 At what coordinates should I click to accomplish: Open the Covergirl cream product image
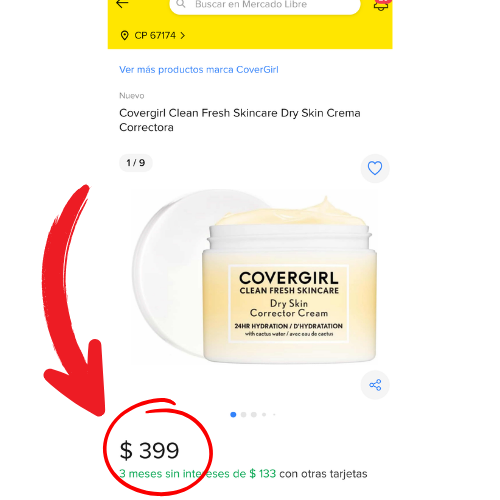(255, 278)
